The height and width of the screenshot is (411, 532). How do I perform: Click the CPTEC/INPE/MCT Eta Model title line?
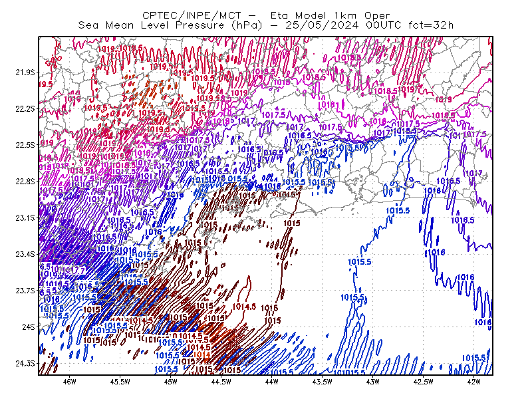point(266,15)
